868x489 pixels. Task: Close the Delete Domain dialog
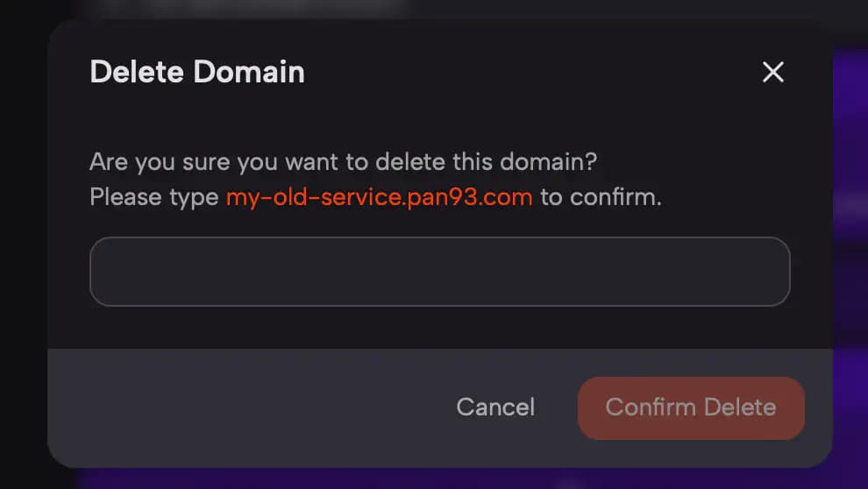point(772,72)
